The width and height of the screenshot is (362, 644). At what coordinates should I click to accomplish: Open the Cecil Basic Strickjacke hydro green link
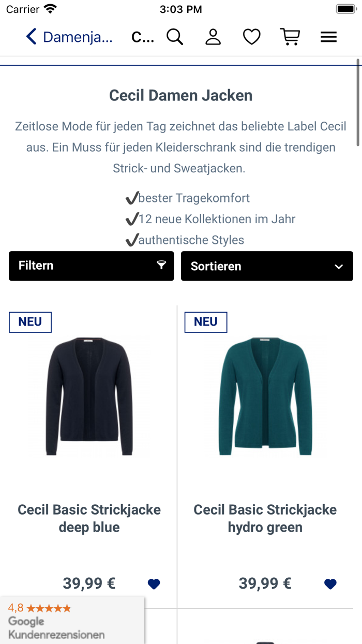[265, 518]
